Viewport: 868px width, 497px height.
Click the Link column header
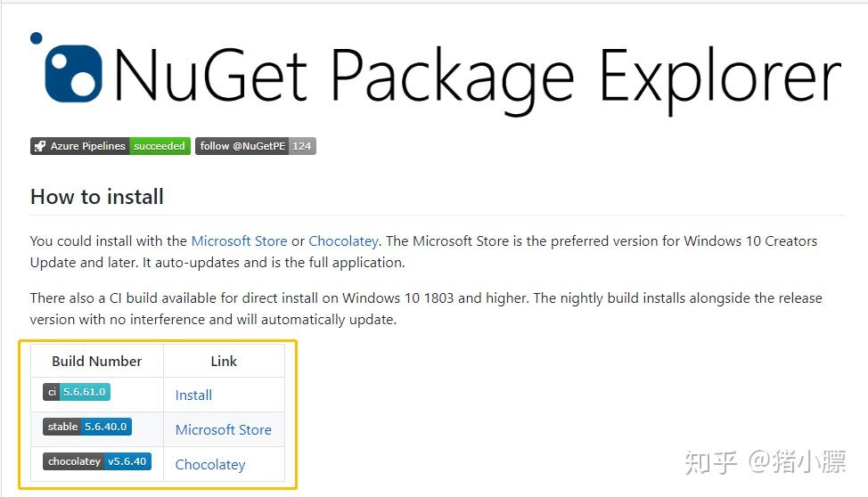pos(224,361)
